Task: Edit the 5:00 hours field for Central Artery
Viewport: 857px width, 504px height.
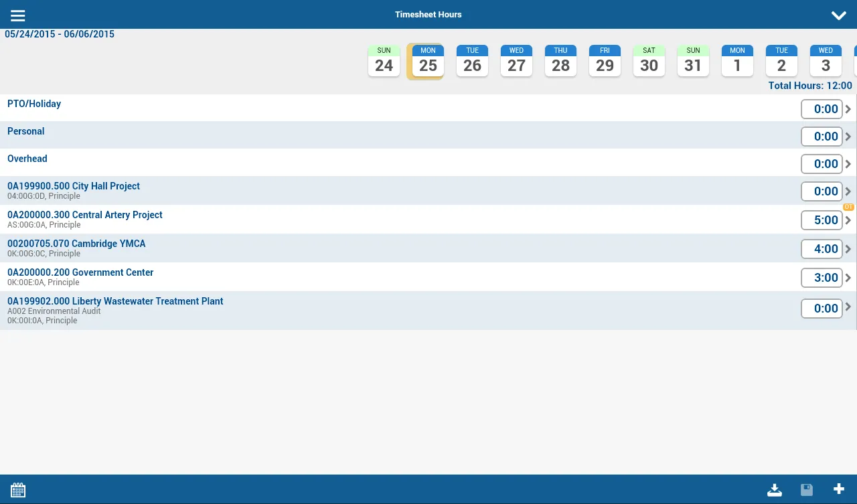Action: 822,220
